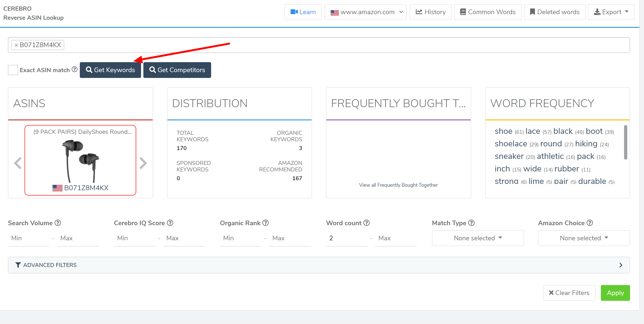Focus the Organic Rank Min field

(241, 238)
